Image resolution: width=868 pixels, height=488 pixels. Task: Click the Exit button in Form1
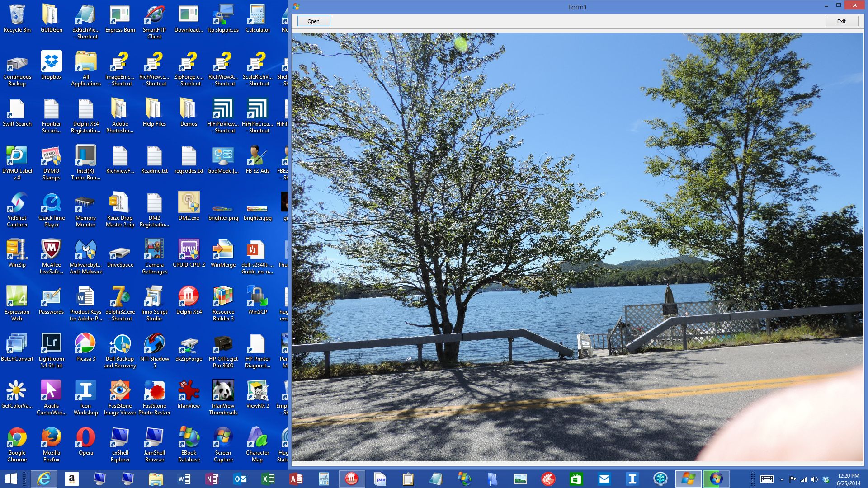pos(841,21)
